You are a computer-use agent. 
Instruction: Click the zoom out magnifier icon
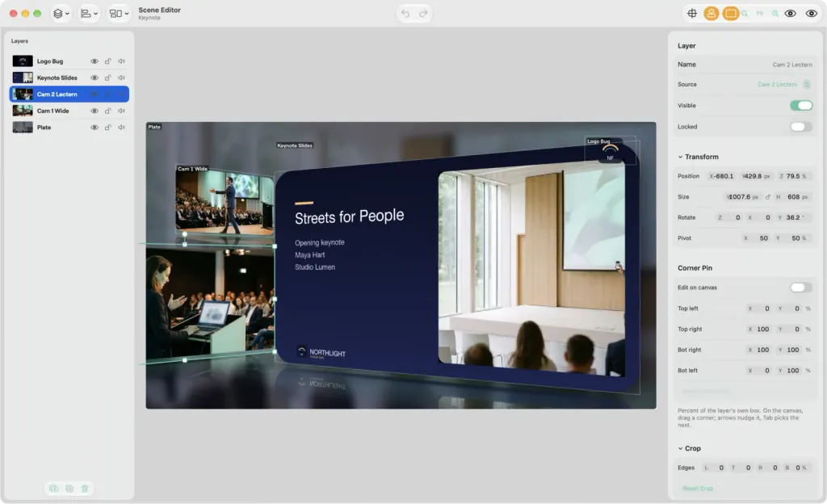click(744, 14)
